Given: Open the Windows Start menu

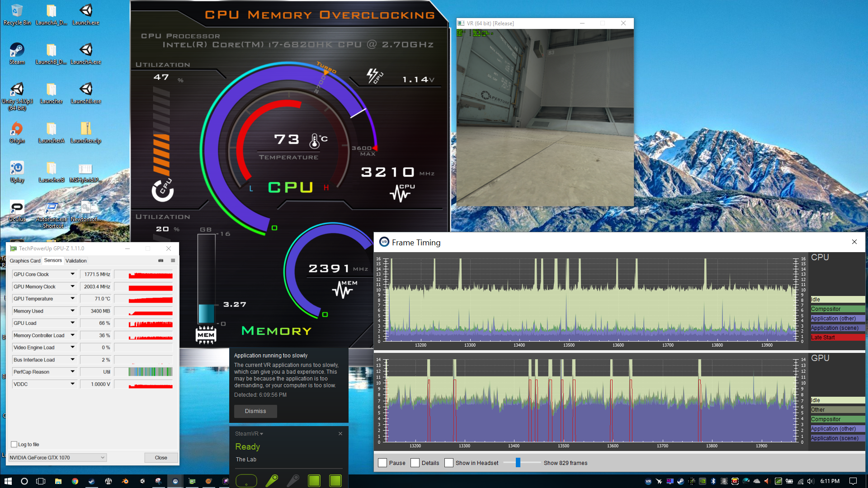Looking at the screenshot, I should 8,481.
